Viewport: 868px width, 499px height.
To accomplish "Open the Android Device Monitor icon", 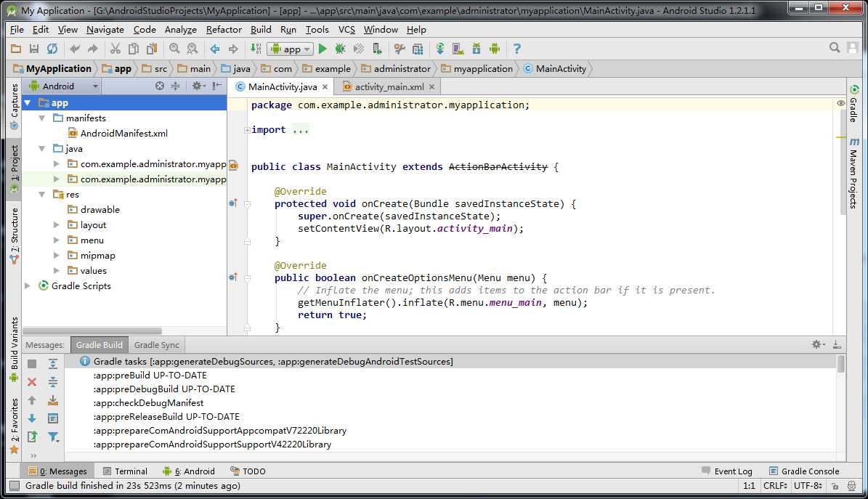I will pos(495,49).
